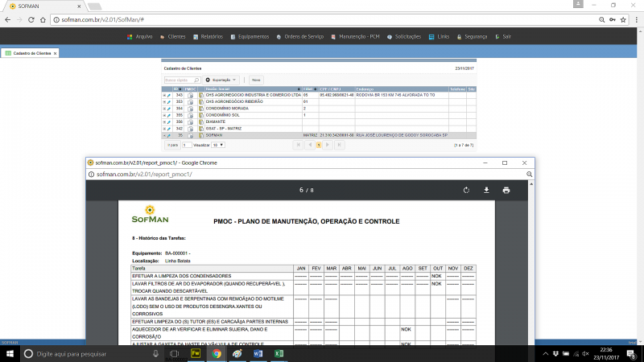Image resolution: width=644 pixels, height=362 pixels.
Task: Open PMOC report icon for CONDOMÍNIO MORADA
Action: pyautogui.click(x=191, y=109)
